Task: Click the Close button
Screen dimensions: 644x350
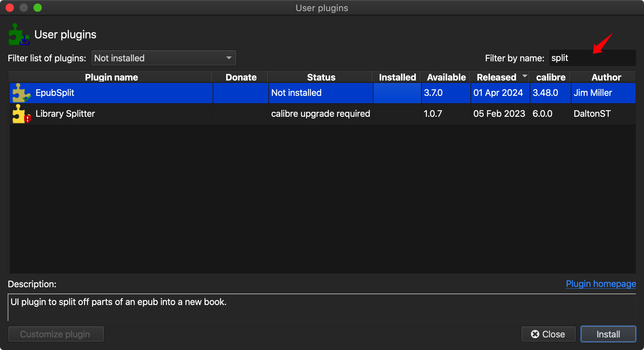Action: click(548, 334)
